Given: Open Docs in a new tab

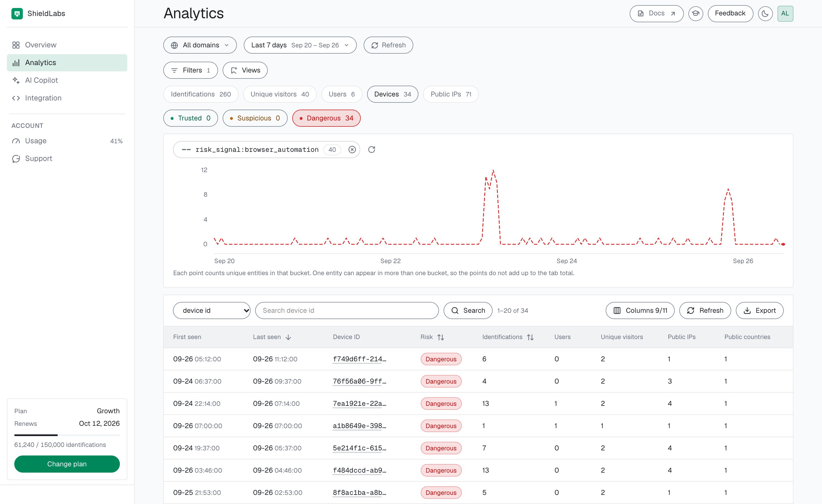Looking at the screenshot, I should [x=656, y=14].
